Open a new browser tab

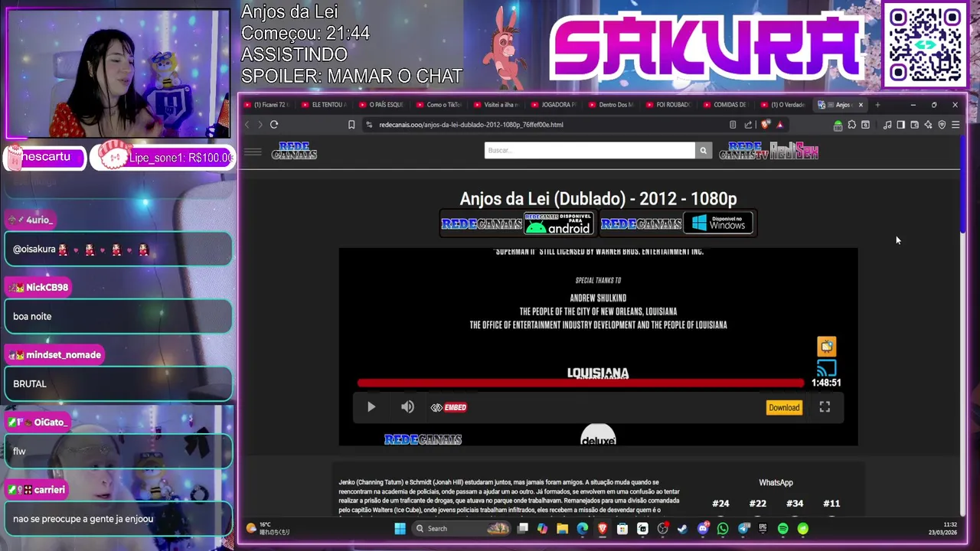coord(877,105)
